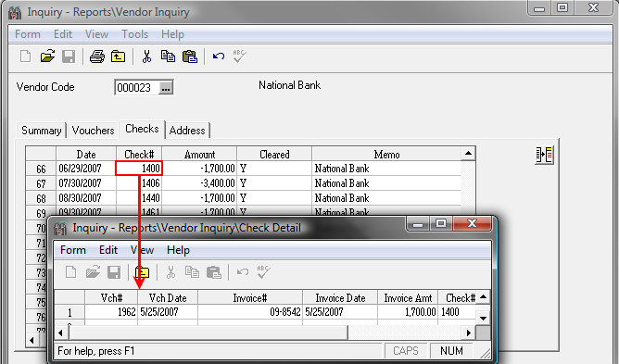Click the Open folder icon in main toolbar
The height and width of the screenshot is (364, 619).
pos(47,56)
